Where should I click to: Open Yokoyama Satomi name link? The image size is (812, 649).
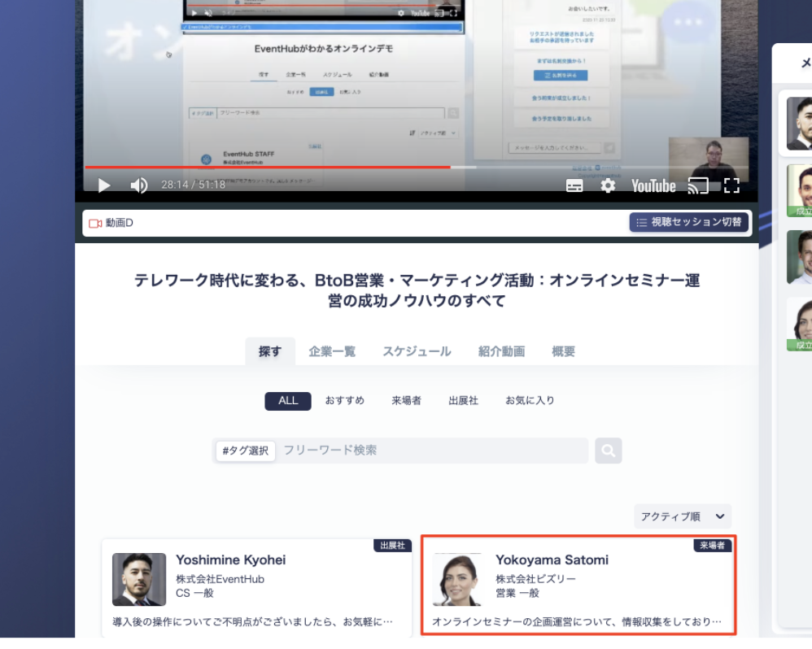[552, 560]
